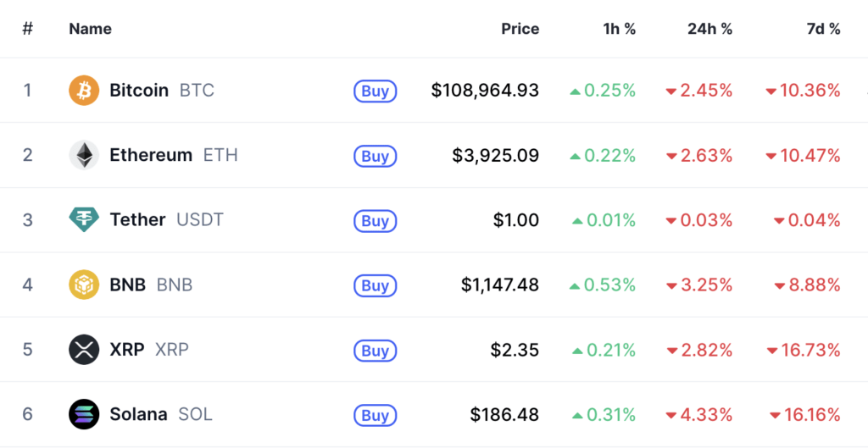Screen dimensions: 868x448
Task: Sort by the 1h % column
Action: click(619, 29)
